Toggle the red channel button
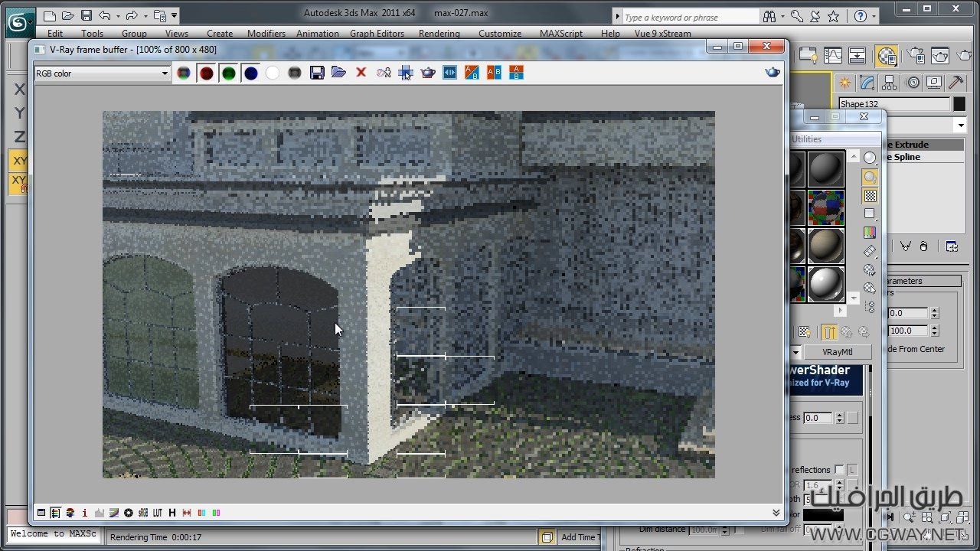 pyautogui.click(x=206, y=73)
